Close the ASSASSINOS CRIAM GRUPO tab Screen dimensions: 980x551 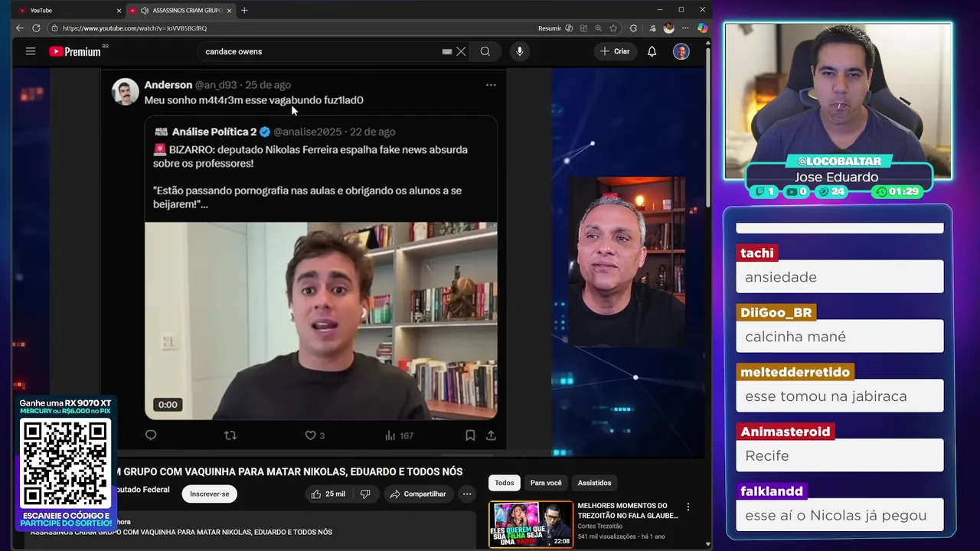230,11
